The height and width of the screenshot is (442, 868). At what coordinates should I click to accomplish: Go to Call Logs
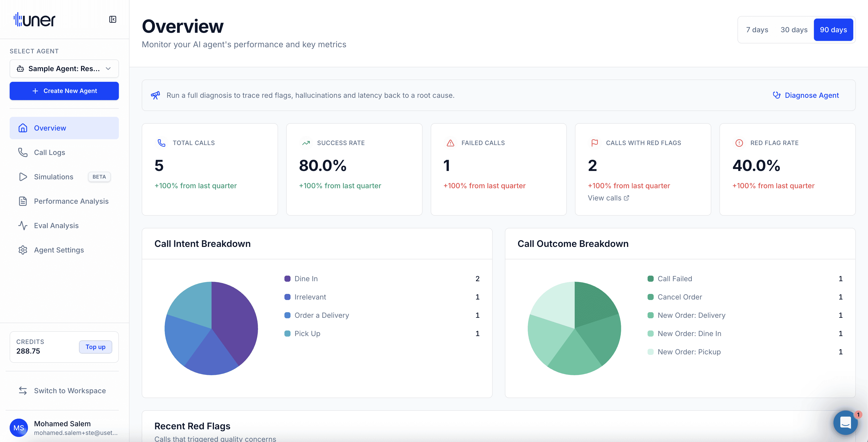click(64, 152)
